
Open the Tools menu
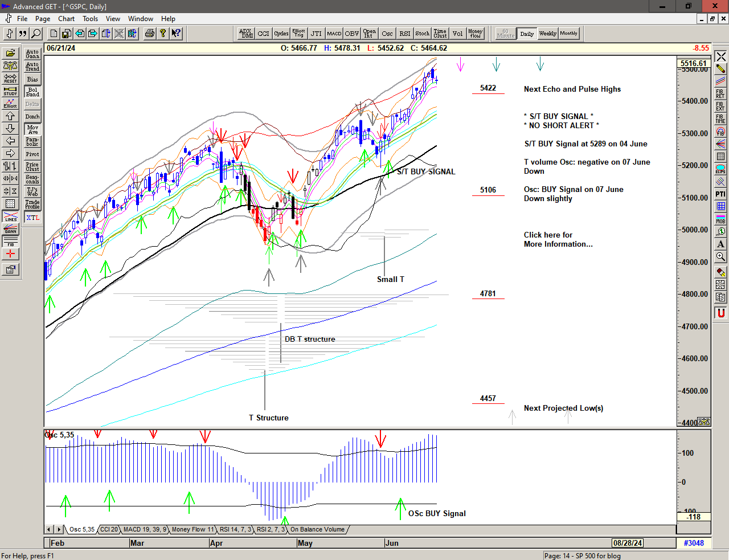click(90, 19)
